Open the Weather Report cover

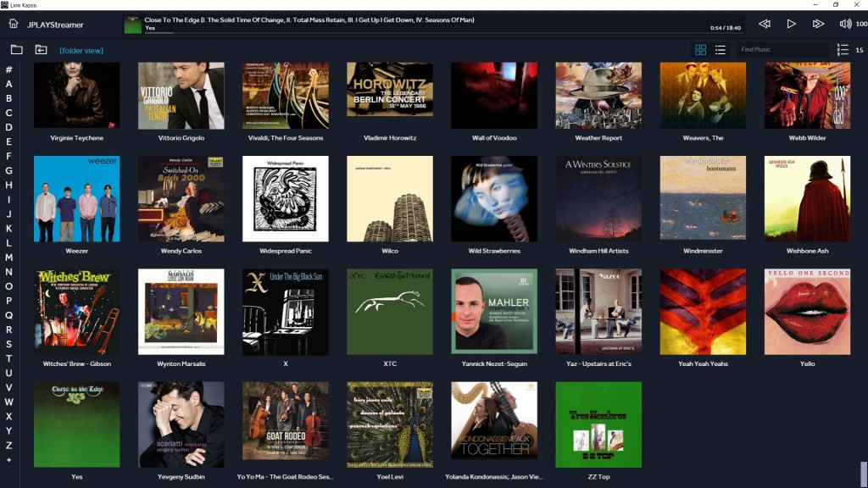pos(598,95)
